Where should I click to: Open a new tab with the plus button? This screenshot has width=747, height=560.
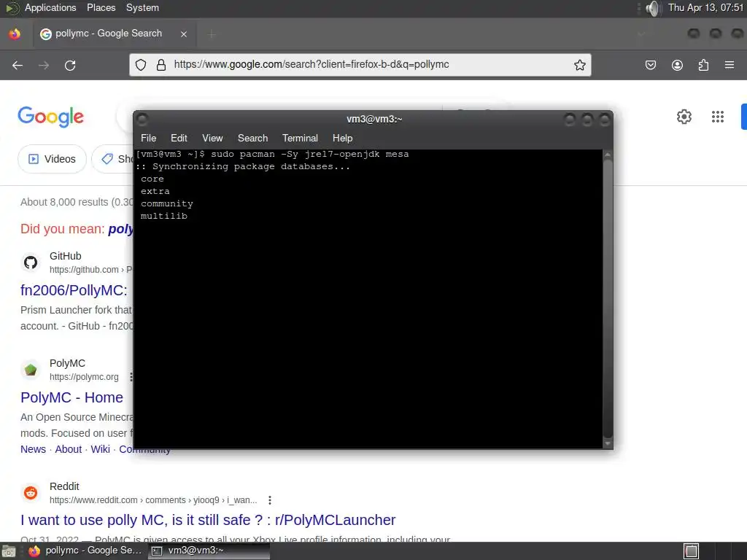[x=212, y=34]
